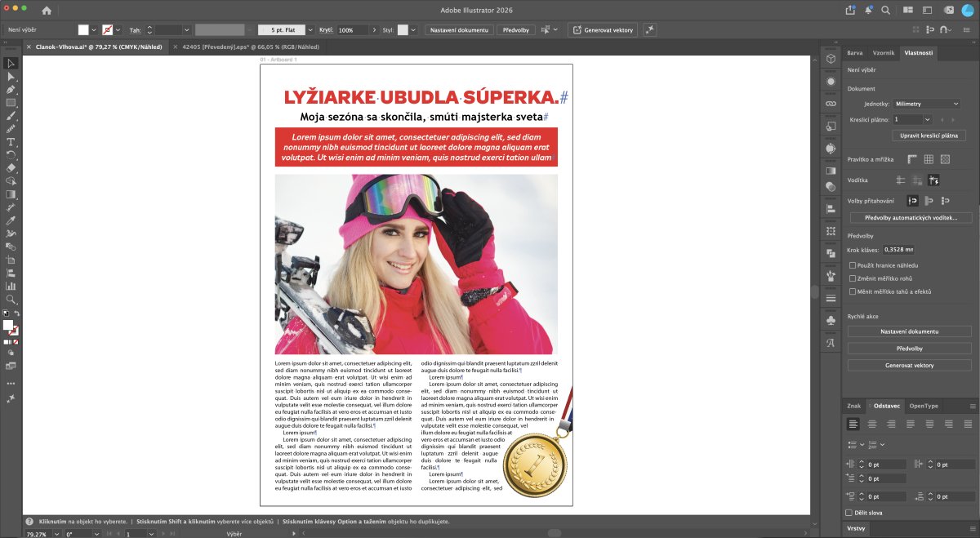Select the Gradient tool
The width and height of the screenshot is (980, 538).
coord(11,194)
